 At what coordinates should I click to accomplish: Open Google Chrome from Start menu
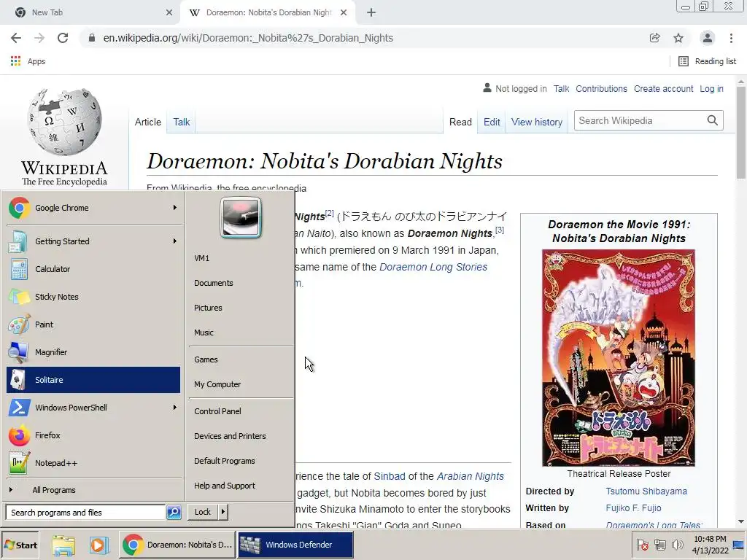(93, 208)
